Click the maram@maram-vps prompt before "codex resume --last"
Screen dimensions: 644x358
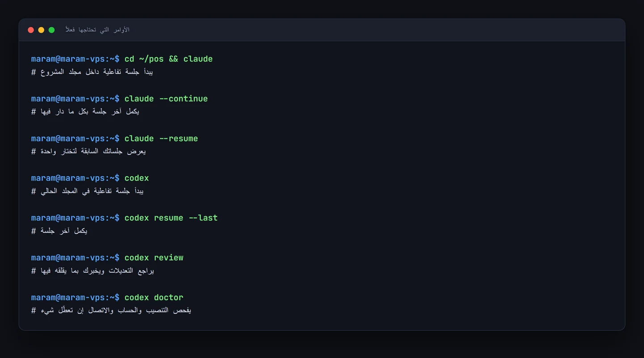click(75, 218)
